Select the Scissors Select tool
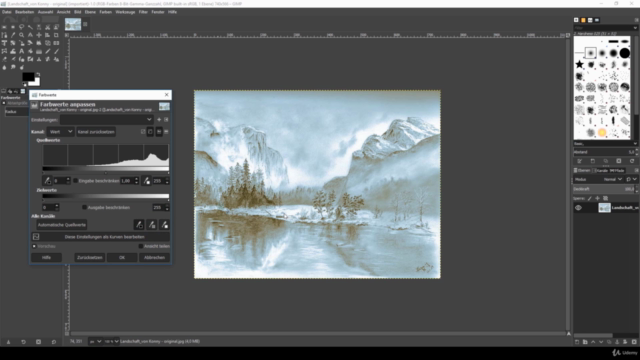This screenshot has width=640, height=360. coord(47,27)
